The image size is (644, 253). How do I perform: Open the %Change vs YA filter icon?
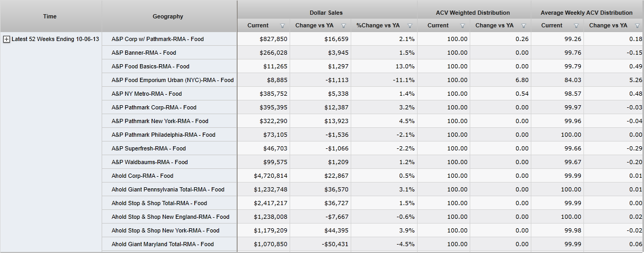[410, 26]
